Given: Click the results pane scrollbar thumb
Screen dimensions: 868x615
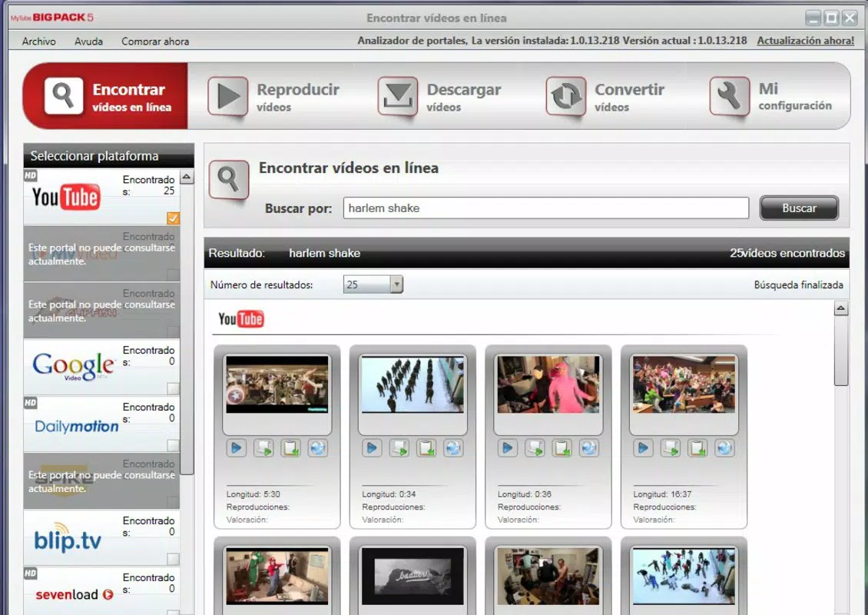Looking at the screenshot, I should tap(841, 351).
